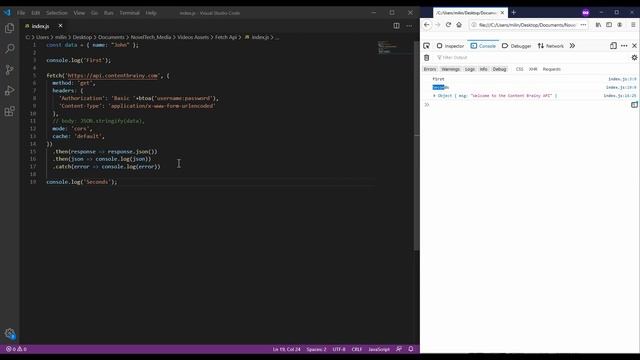
Task: Open the Terminal menu
Action: tap(129, 13)
